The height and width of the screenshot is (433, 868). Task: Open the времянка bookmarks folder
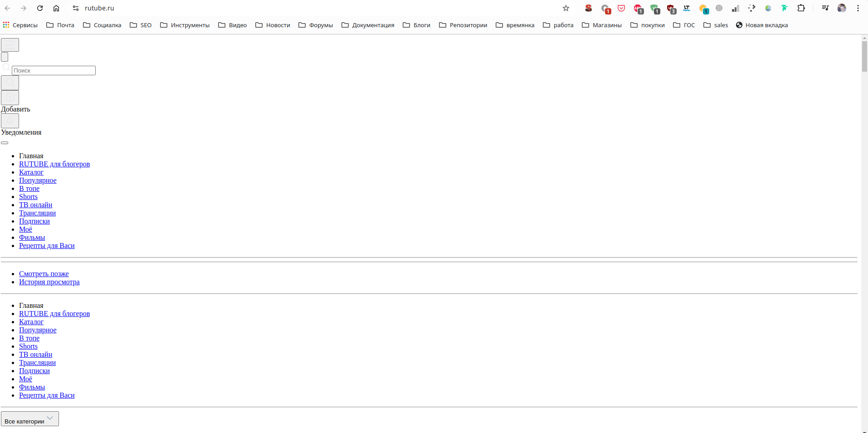(515, 25)
